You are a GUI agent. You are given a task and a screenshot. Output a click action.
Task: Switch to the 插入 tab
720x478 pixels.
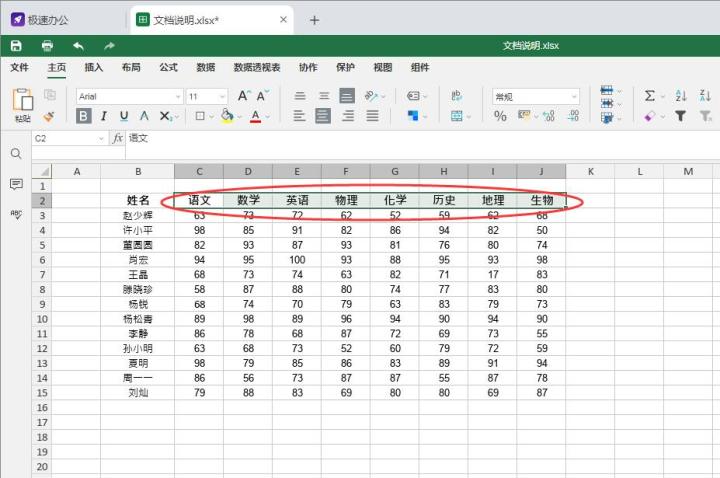[94, 67]
